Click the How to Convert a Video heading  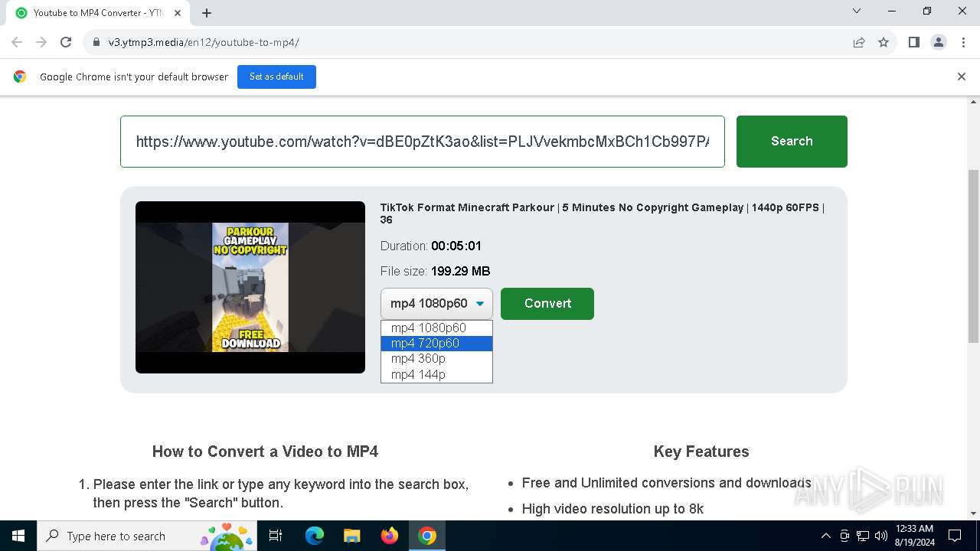coord(265,452)
